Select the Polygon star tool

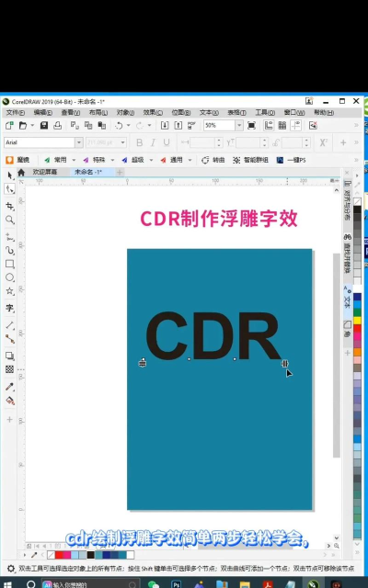(x=10, y=291)
